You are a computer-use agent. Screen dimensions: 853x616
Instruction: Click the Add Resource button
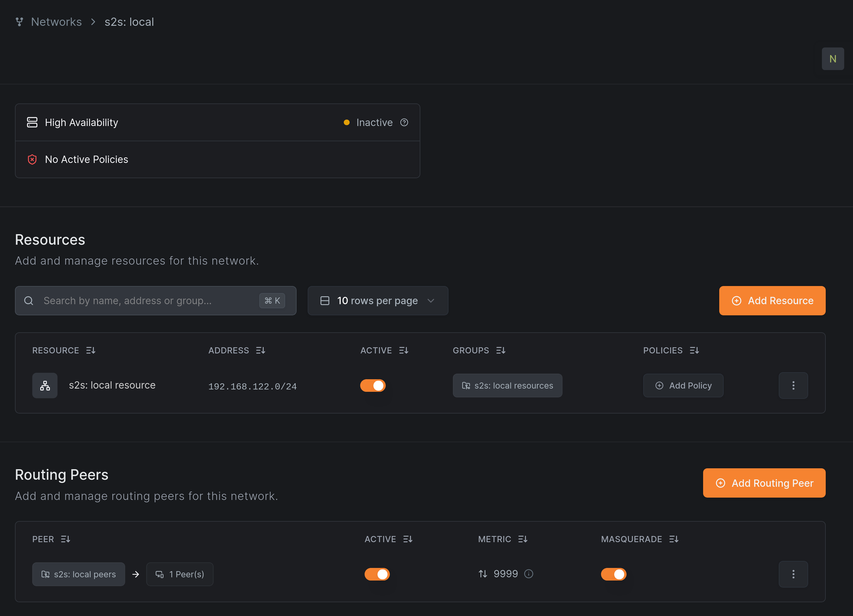coord(772,300)
